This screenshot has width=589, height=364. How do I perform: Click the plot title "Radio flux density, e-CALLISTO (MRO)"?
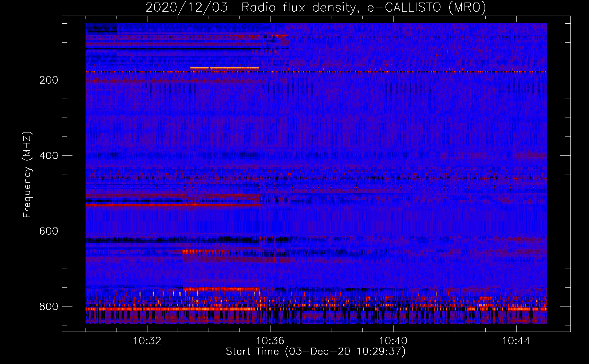(x=364, y=7)
